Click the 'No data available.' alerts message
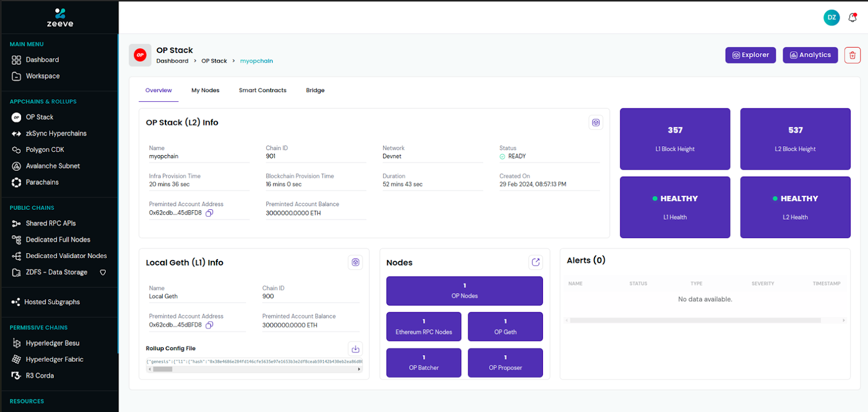This screenshot has height=412, width=868. 705,299
